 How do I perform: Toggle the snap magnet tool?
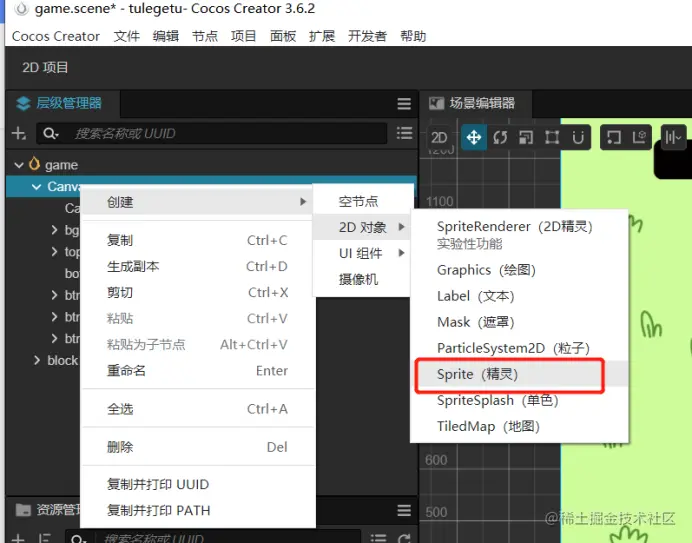578,137
